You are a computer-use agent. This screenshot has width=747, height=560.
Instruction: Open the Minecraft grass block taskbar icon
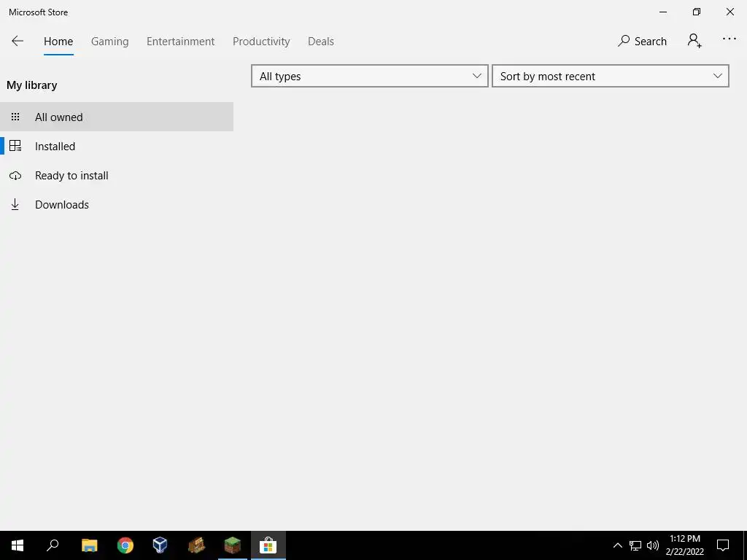pos(233,545)
